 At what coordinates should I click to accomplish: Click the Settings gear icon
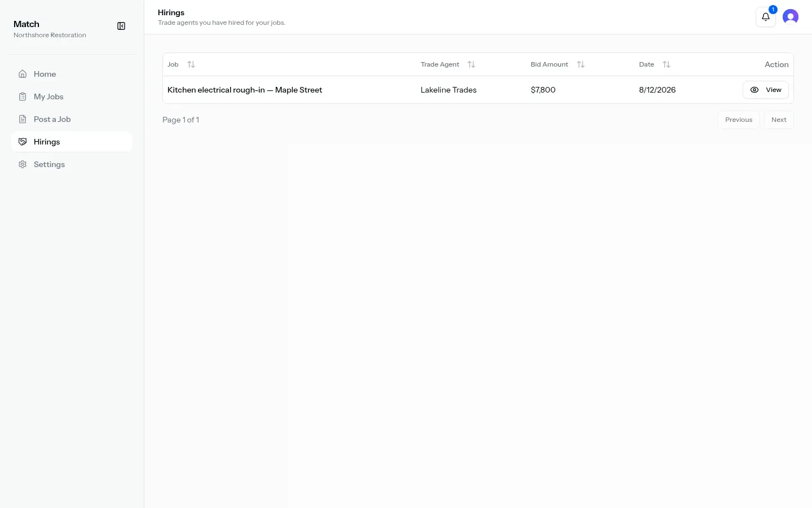[23, 164]
